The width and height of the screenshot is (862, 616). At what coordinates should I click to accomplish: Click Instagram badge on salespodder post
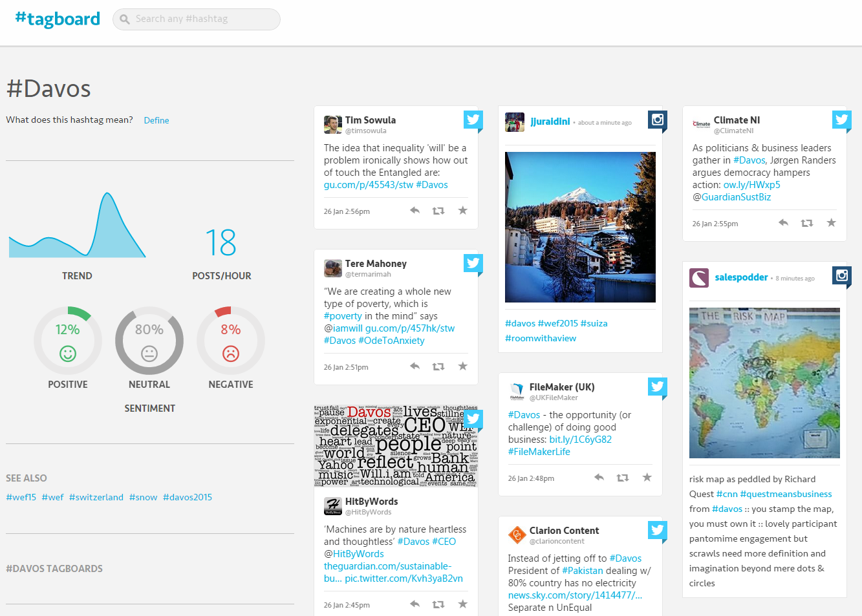[x=842, y=276]
